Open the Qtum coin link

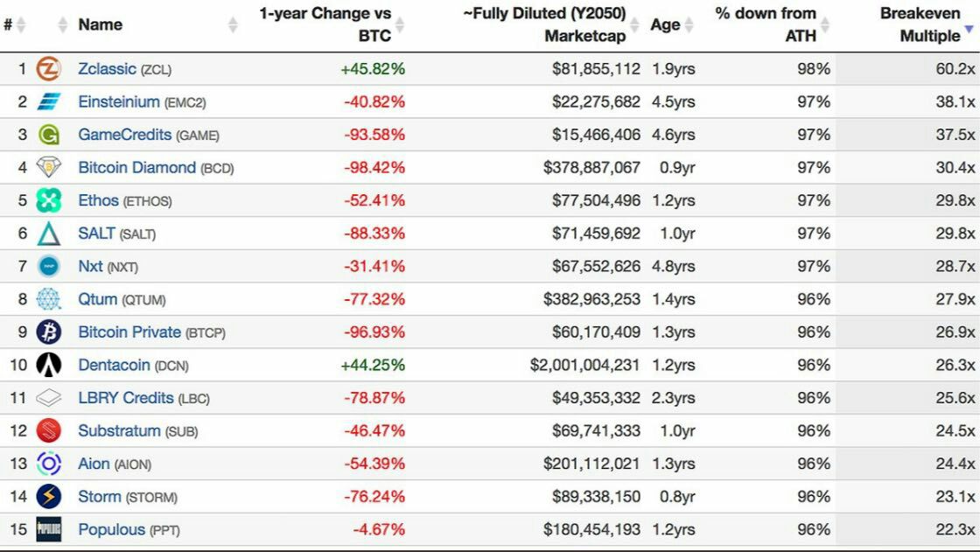coord(97,299)
